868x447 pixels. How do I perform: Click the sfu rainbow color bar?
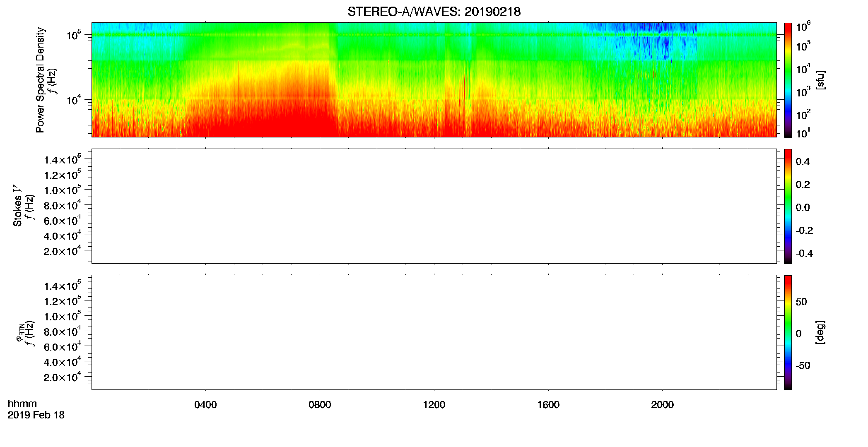(788, 80)
